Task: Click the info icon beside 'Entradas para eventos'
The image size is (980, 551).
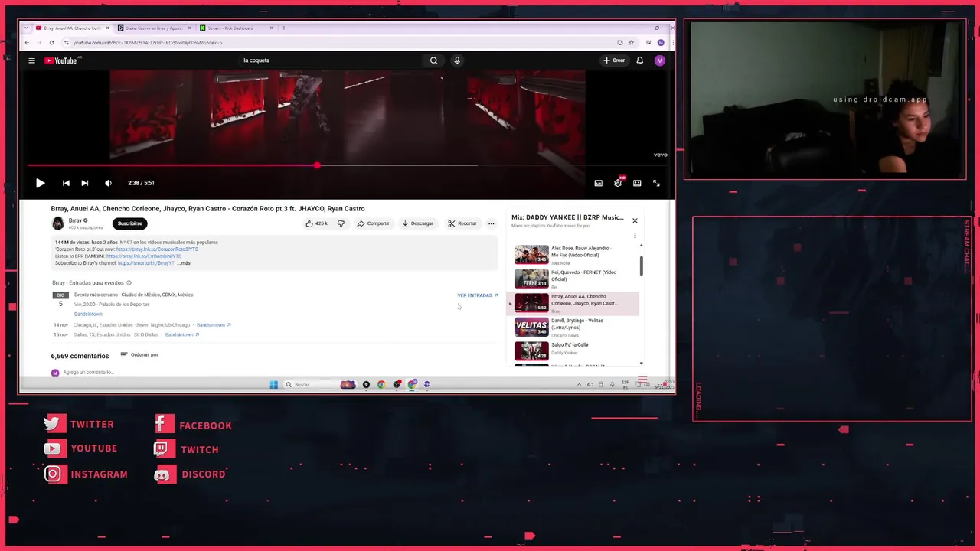Action: [x=129, y=283]
